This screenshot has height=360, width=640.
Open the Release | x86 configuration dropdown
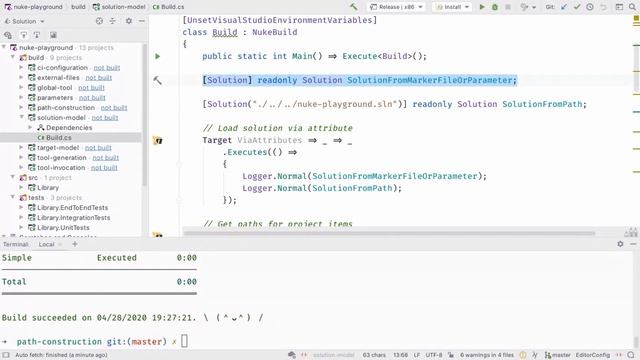click(397, 7)
